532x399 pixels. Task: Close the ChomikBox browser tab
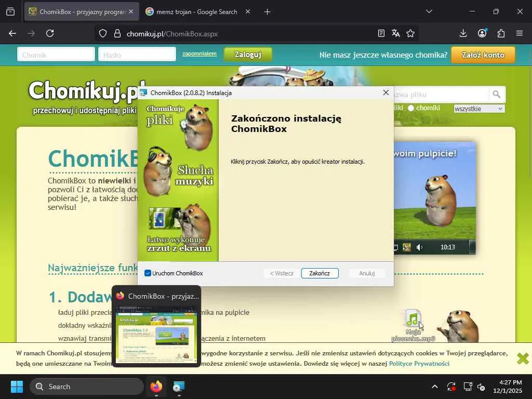pyautogui.click(x=131, y=11)
